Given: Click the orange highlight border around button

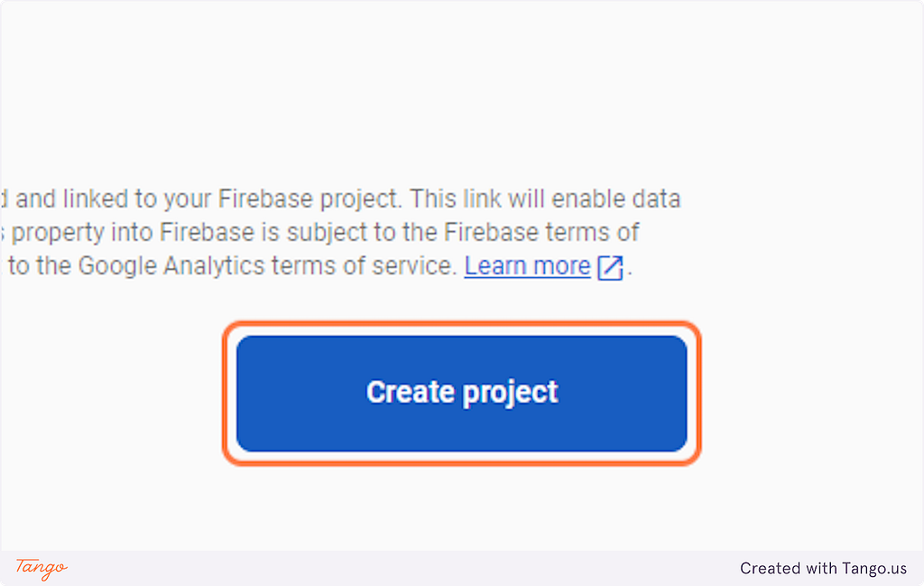Looking at the screenshot, I should tap(461, 325).
